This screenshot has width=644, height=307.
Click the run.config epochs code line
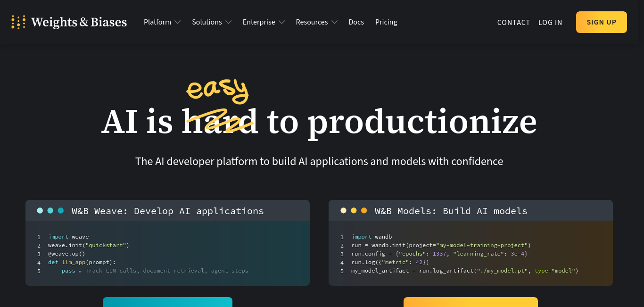(439, 254)
